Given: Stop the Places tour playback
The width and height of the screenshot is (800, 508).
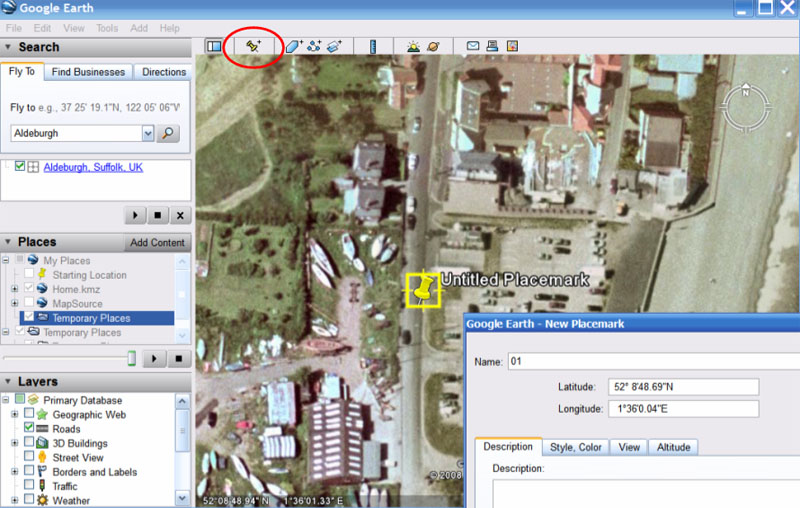Looking at the screenshot, I should pos(179,359).
